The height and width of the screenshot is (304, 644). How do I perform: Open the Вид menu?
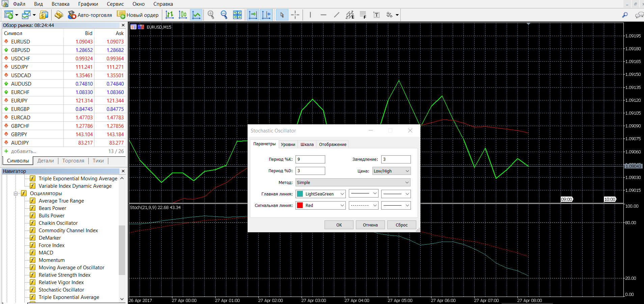point(38,4)
